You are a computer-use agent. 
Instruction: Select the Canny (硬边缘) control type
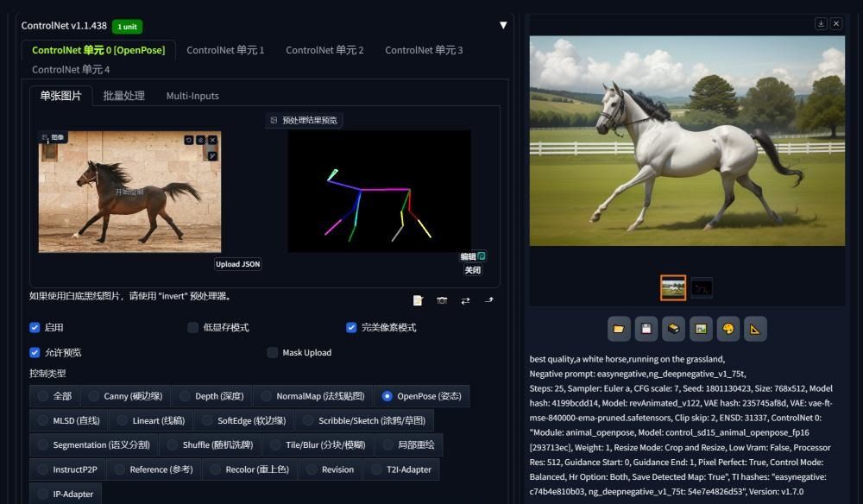94,396
